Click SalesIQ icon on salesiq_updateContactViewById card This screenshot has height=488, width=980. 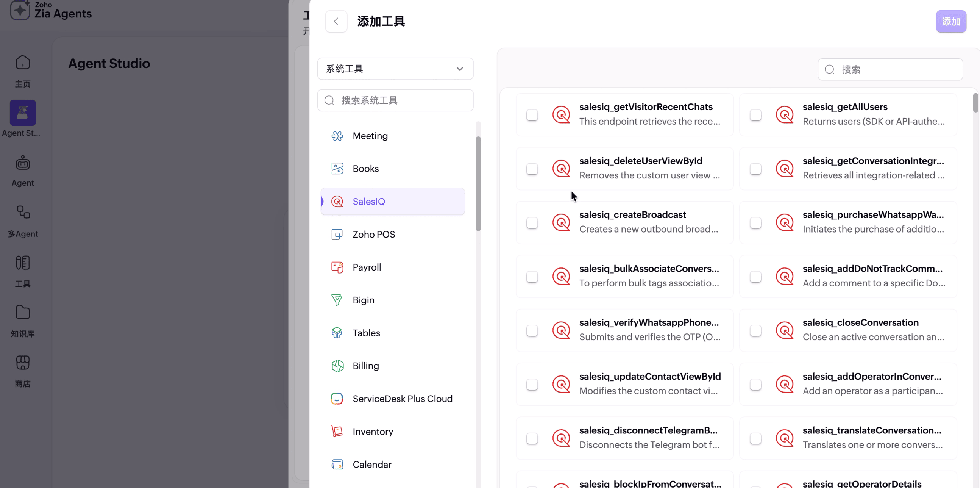[x=562, y=384]
